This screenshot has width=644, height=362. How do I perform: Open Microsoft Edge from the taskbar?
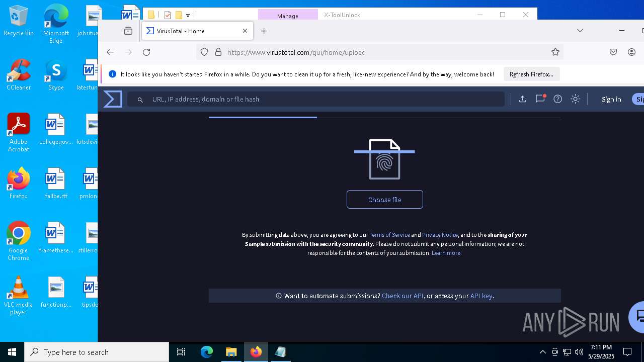tap(207, 352)
